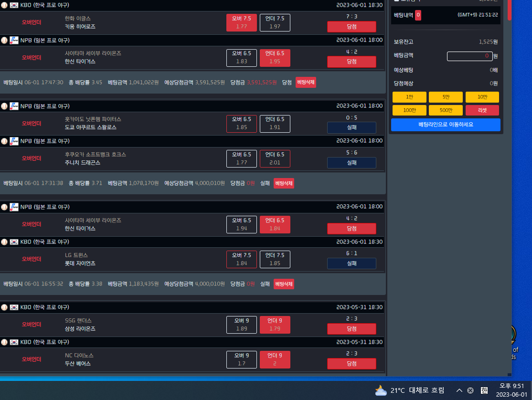532x400 pixels.
Task: Show hidden system tray icons
Action: click(x=459, y=390)
